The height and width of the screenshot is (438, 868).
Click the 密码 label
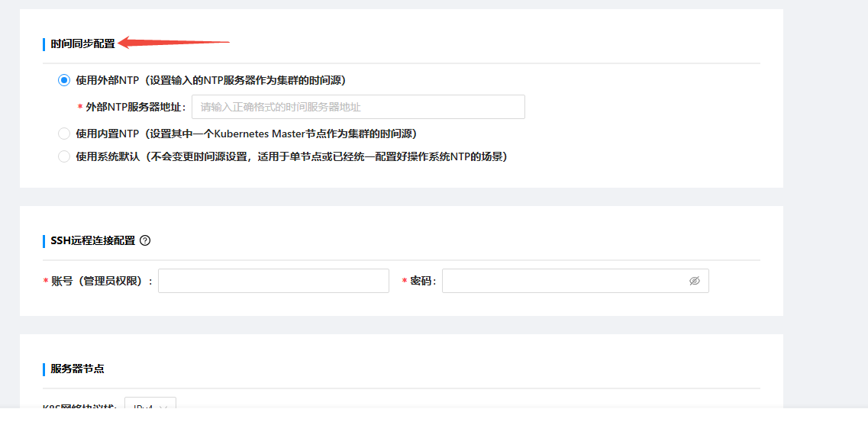click(x=423, y=281)
